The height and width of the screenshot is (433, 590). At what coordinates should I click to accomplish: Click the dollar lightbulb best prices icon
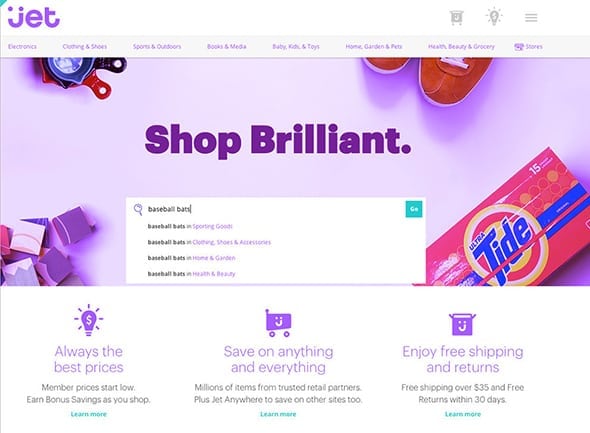click(x=88, y=320)
